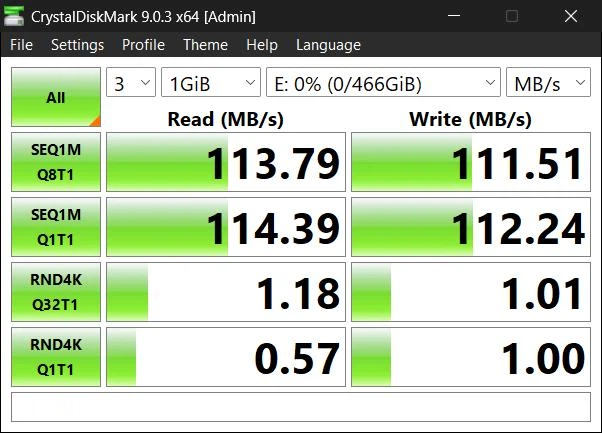Run all benchmarks with the All button
The image size is (602, 433).
pyautogui.click(x=56, y=97)
